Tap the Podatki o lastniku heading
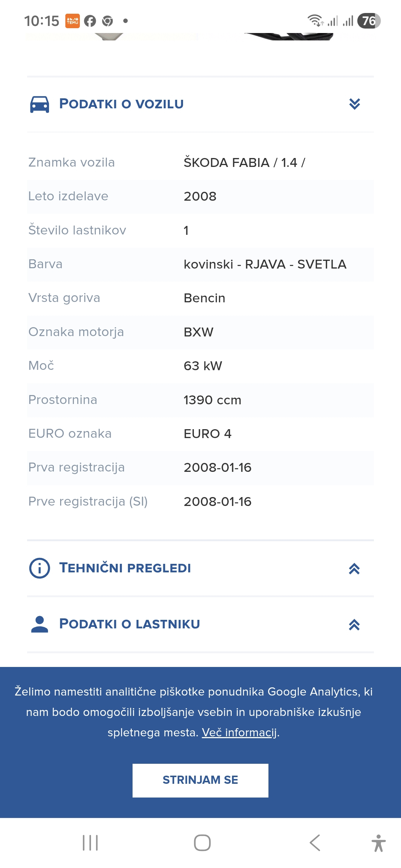 tap(130, 624)
